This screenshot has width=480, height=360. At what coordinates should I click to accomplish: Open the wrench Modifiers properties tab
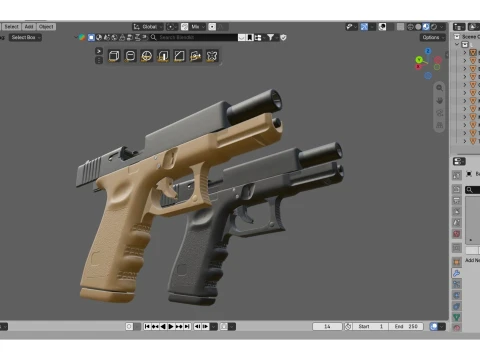[457, 273]
